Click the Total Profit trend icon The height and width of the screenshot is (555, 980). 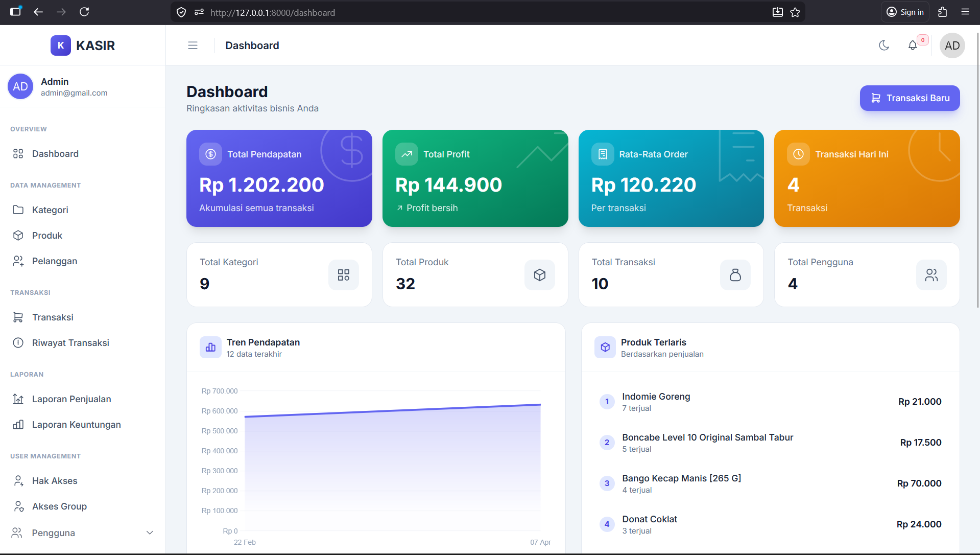pyautogui.click(x=407, y=154)
